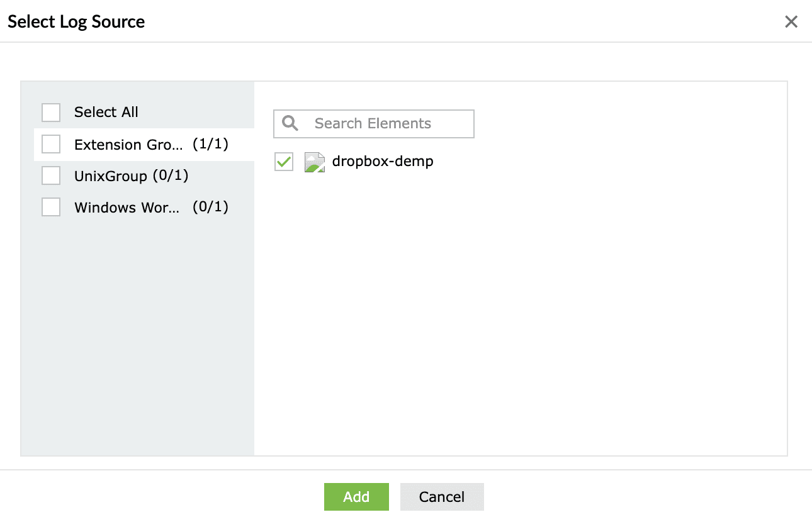Focus the Search Elements field

(x=384, y=123)
